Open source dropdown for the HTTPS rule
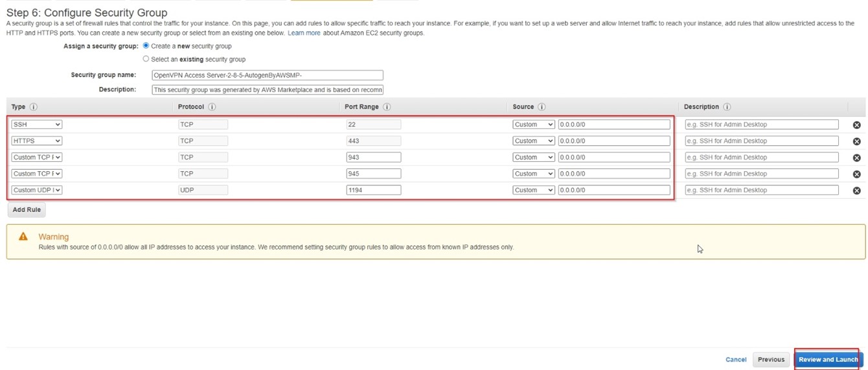Screen dimensions: 868x370 point(534,141)
